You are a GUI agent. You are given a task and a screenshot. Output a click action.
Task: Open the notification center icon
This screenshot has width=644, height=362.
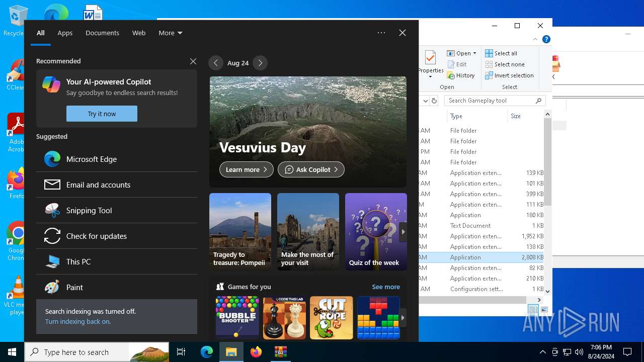(x=628, y=352)
